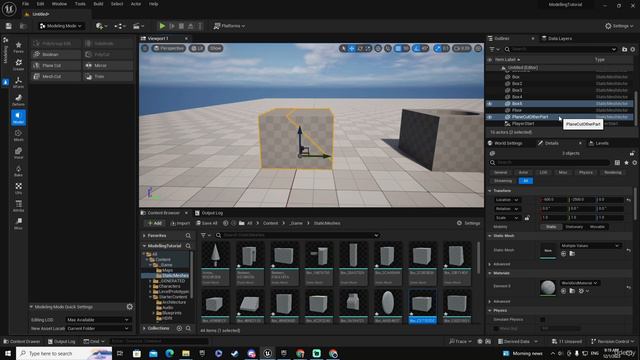Open the Window menu
640x360 pixels.
coord(59,4)
